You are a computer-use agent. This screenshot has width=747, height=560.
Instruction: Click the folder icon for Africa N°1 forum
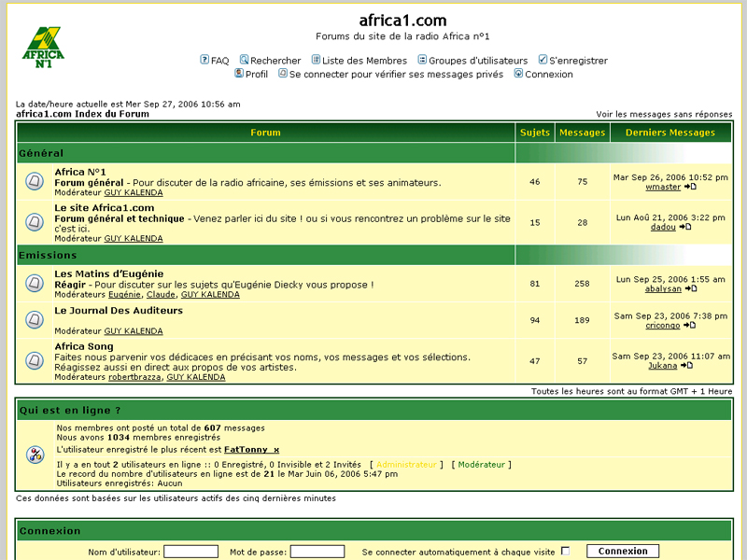[x=35, y=181]
